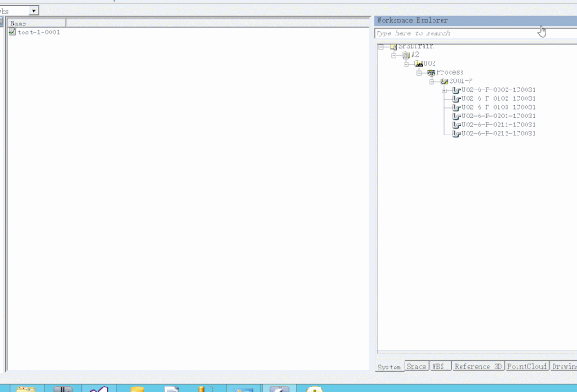The height and width of the screenshot is (392, 577).
Task: Click the SP3DTrain plant icon
Action: (x=394, y=46)
